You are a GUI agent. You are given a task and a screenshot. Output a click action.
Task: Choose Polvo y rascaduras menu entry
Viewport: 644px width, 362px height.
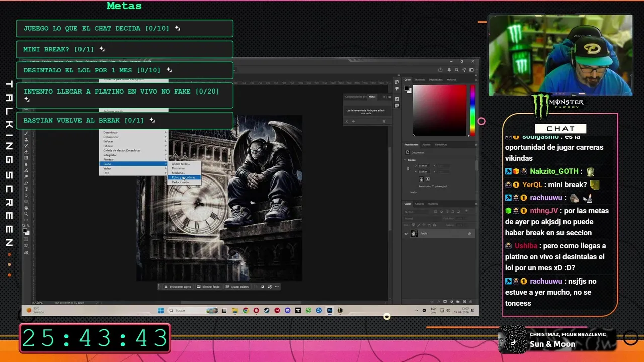pyautogui.click(x=184, y=177)
